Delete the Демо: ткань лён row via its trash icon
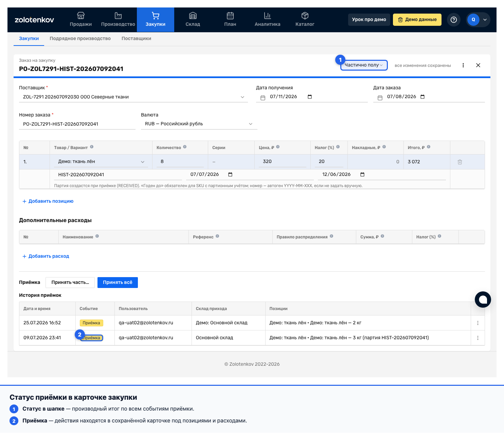Image resolution: width=504 pixels, height=433 pixels. pyautogui.click(x=460, y=162)
